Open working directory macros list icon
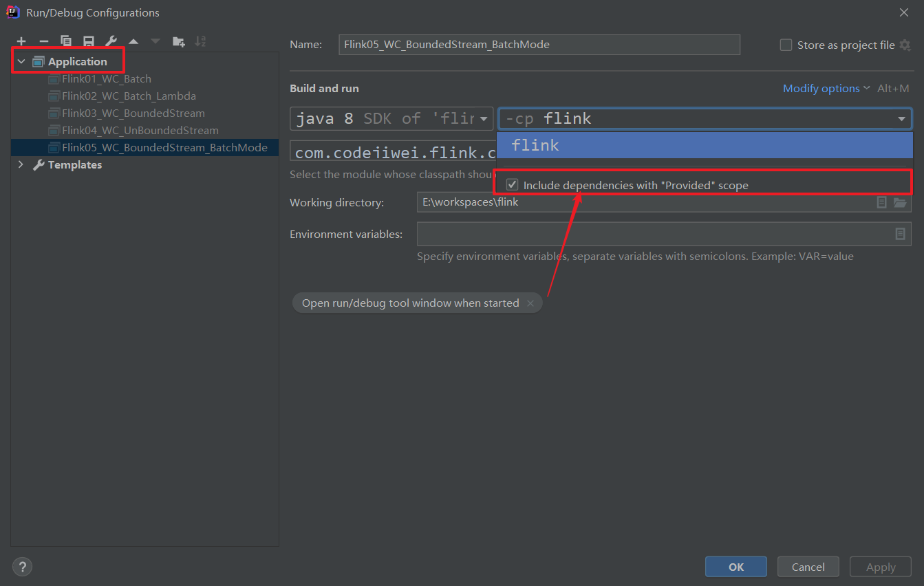The width and height of the screenshot is (924, 586). click(881, 202)
